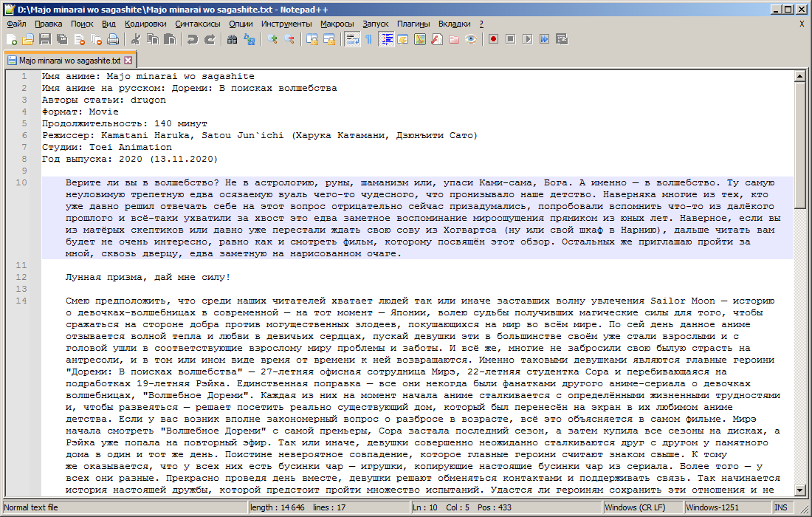Play the recorded macro icon

(x=529, y=39)
